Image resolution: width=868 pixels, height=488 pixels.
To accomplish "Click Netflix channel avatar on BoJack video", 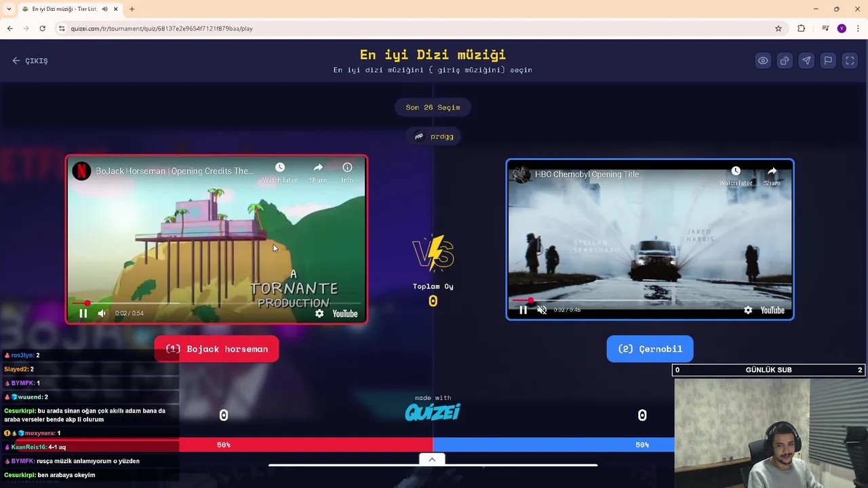I will coord(81,171).
